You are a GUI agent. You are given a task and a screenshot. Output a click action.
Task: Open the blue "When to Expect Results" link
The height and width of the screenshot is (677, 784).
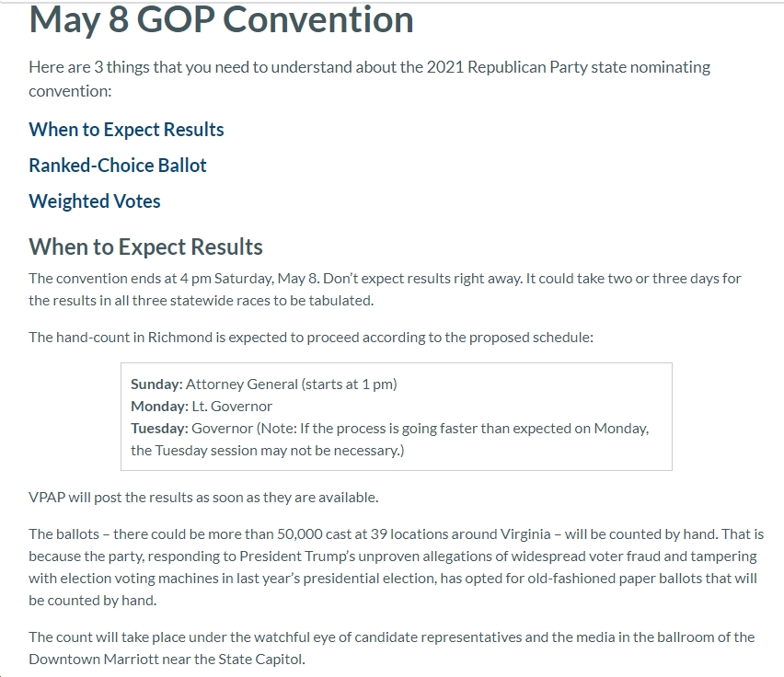[x=126, y=130]
